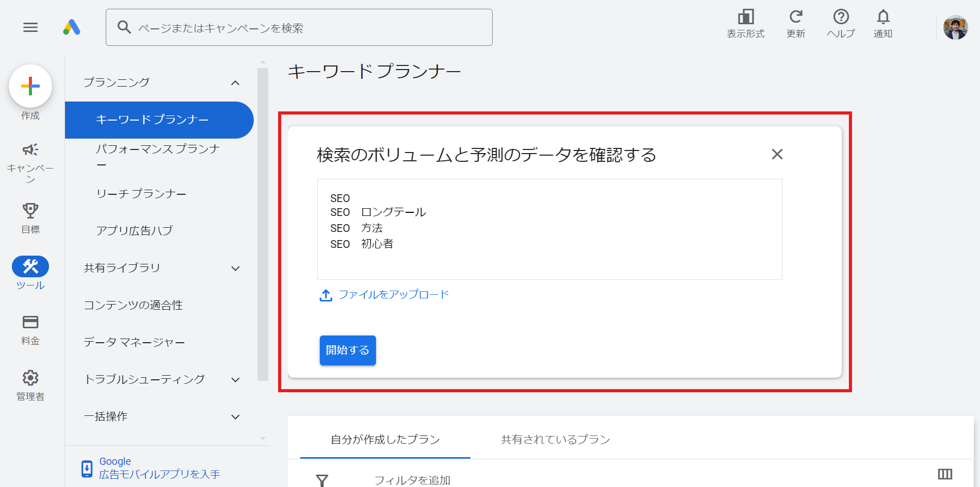Select キーワード プランナー menu item
This screenshot has width=980, height=487.
coord(159,120)
